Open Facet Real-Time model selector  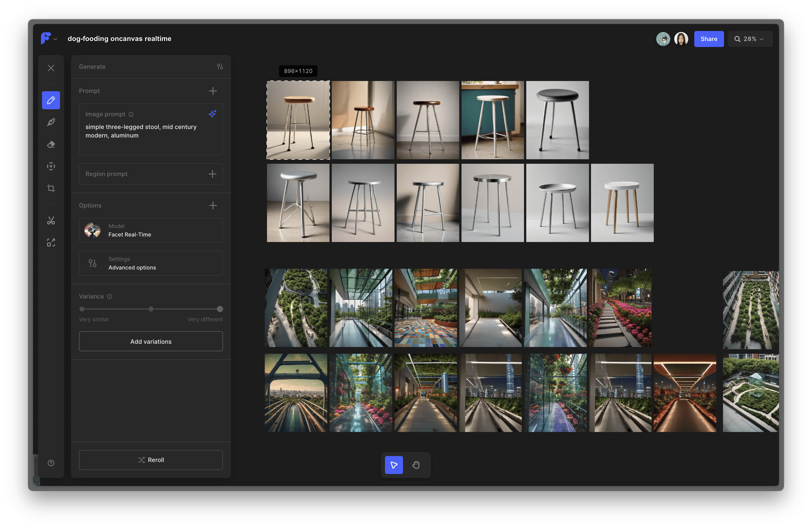click(151, 230)
